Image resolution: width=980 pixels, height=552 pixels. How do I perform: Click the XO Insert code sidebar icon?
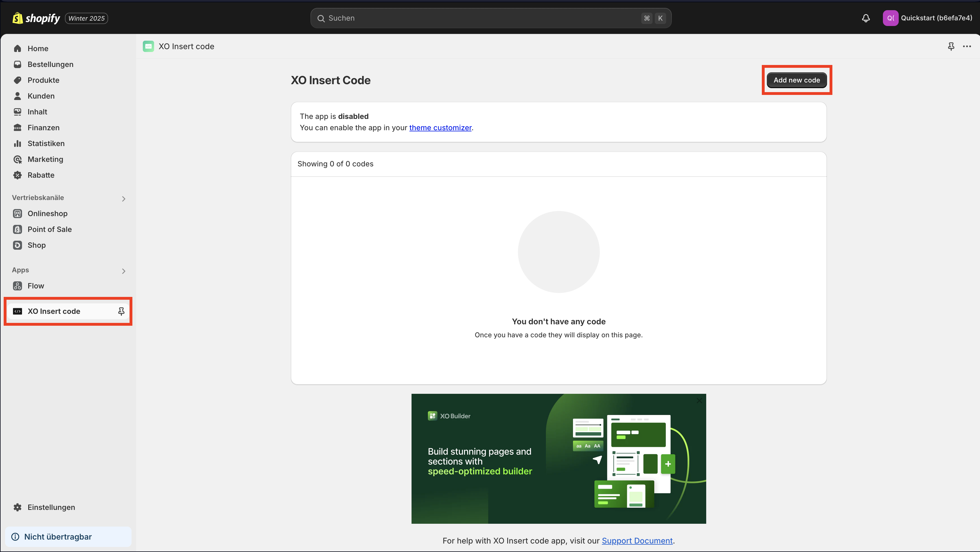pyautogui.click(x=17, y=311)
